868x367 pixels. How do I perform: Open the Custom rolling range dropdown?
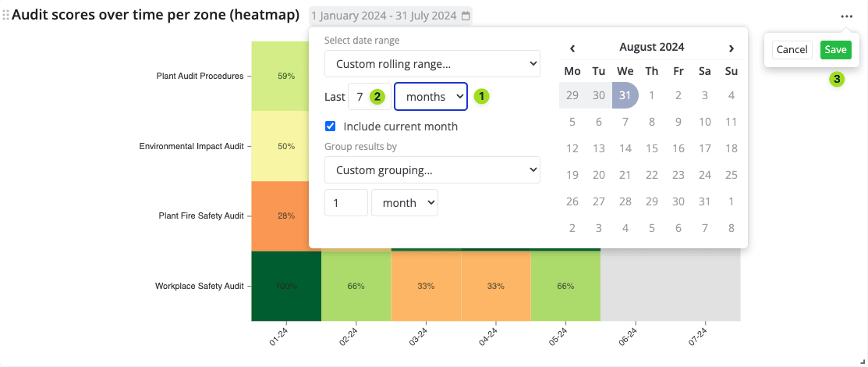click(432, 64)
